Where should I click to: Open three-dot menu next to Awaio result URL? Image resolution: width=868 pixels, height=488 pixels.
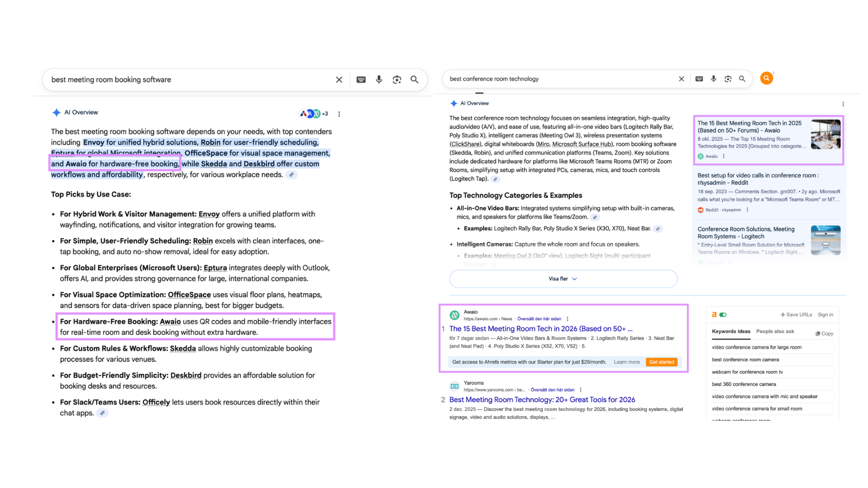click(568, 319)
